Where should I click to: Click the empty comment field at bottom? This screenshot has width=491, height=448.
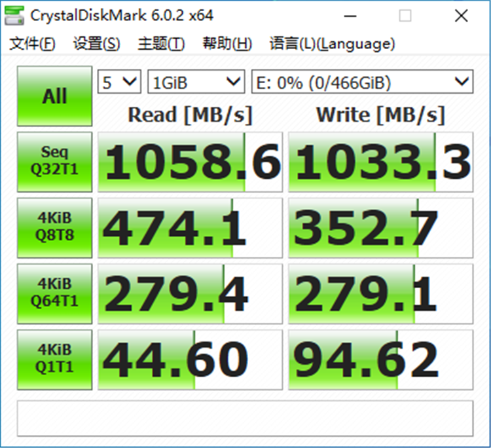[x=244, y=418]
